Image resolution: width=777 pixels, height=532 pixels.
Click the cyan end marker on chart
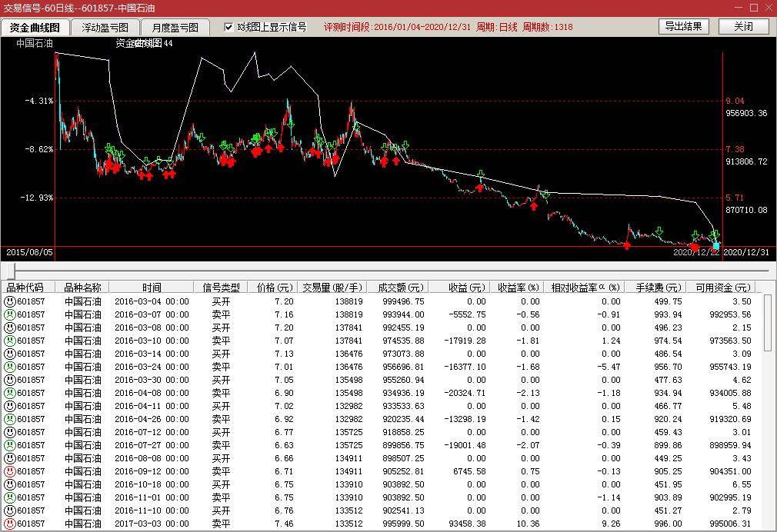(x=716, y=245)
